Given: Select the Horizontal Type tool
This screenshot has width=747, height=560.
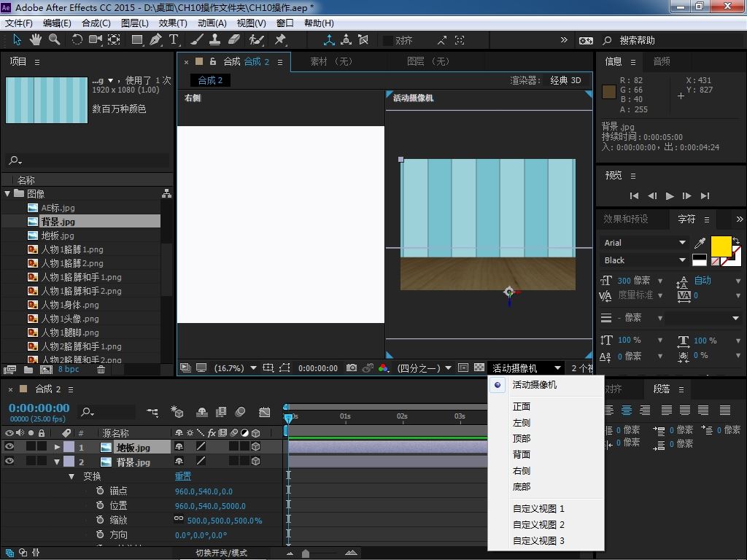Looking at the screenshot, I should click(174, 40).
